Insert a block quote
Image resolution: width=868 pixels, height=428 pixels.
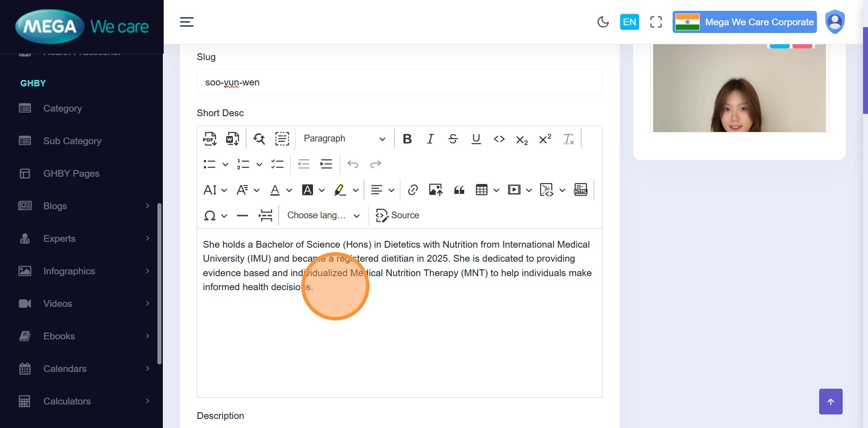(459, 190)
